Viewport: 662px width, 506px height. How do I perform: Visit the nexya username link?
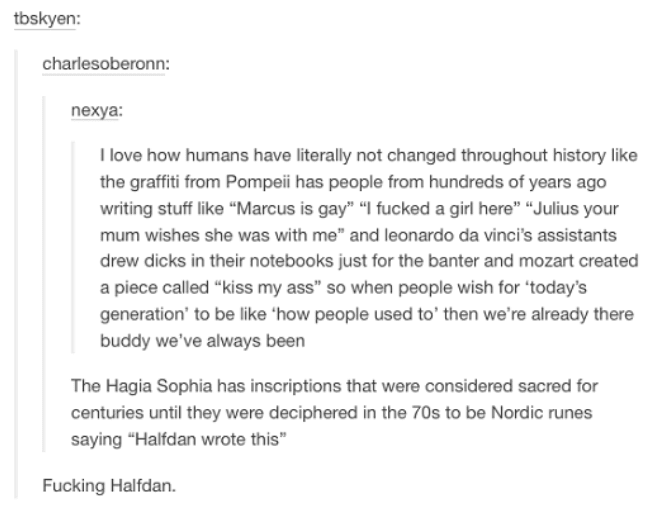coord(95,110)
